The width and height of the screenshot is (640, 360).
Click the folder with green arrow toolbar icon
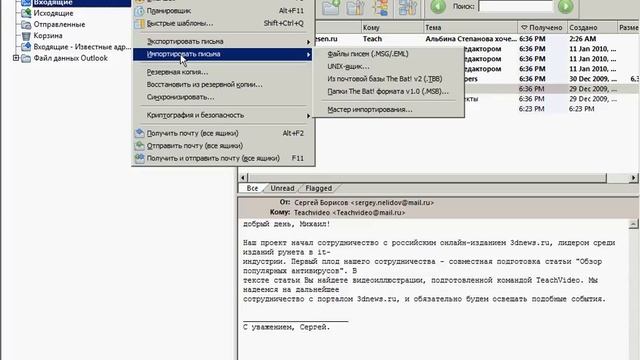coord(331,7)
